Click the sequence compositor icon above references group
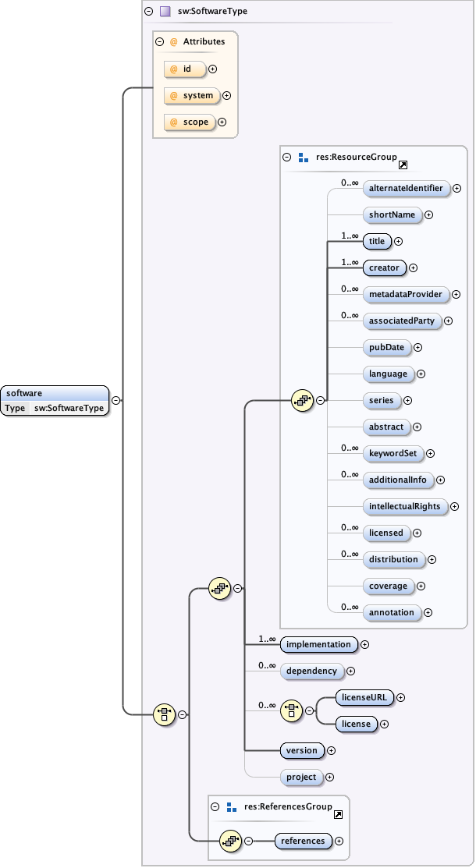 click(219, 589)
